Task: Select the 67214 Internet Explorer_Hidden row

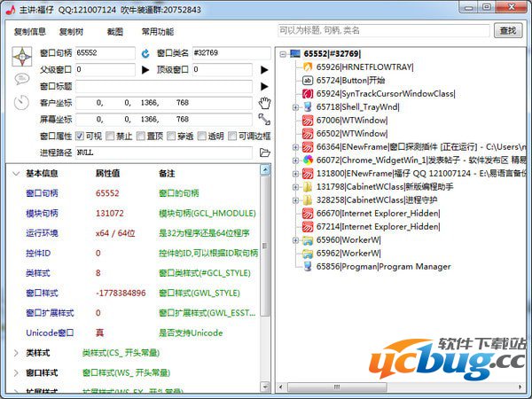Action: (371, 227)
